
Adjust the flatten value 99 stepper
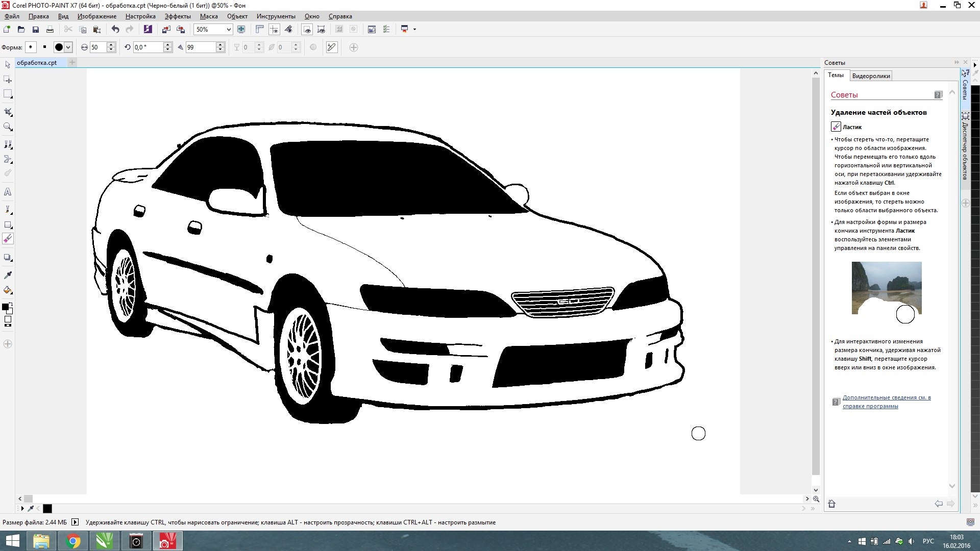[220, 47]
